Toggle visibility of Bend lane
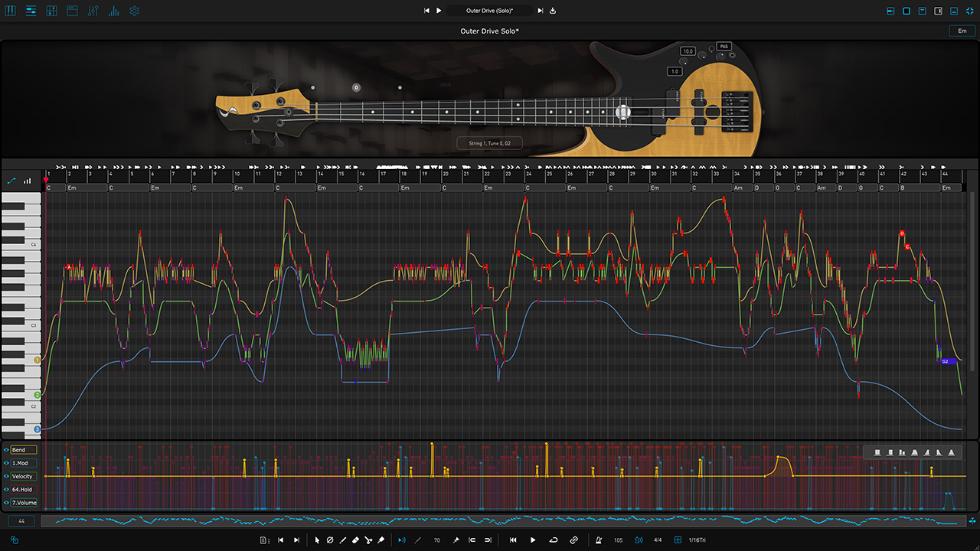The height and width of the screenshot is (551, 980). pos(6,450)
